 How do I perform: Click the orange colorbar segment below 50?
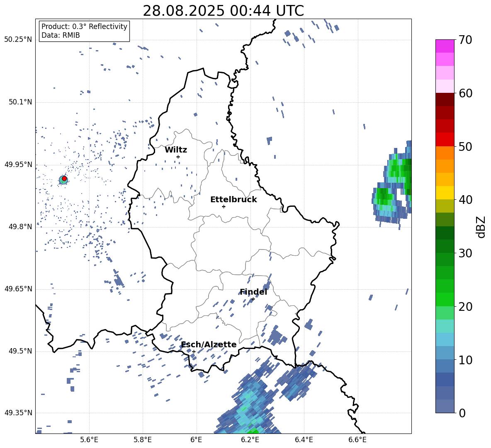click(x=445, y=153)
